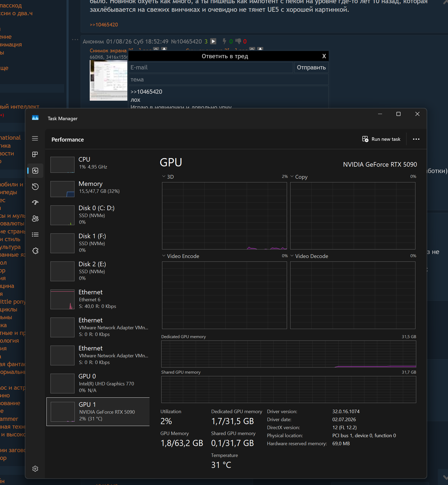Select GPU 1 NVIDIA GeForce RTX 5090

tap(98, 412)
